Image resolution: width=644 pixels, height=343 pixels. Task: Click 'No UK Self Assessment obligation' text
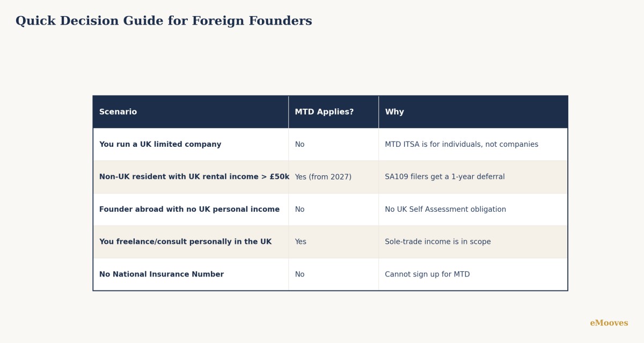point(445,210)
